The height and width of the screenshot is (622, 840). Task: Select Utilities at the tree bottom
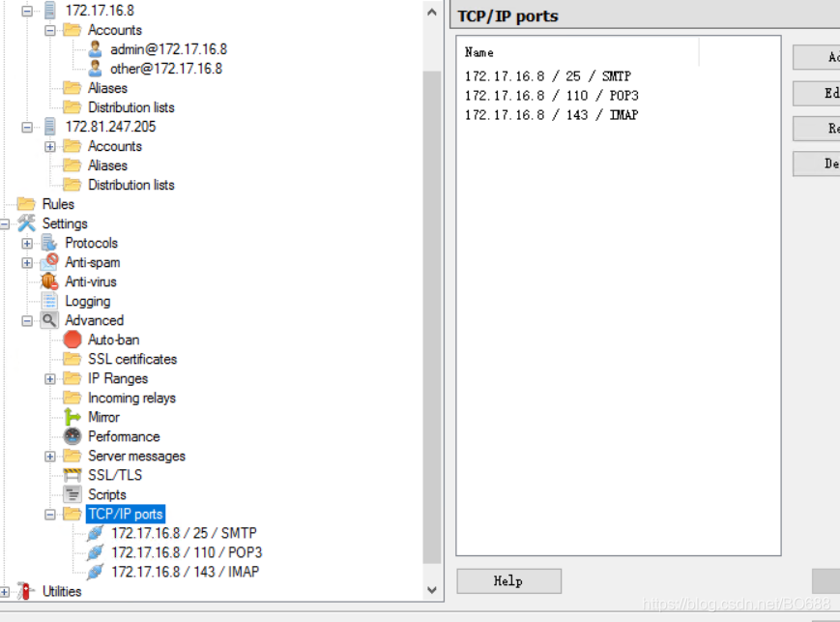click(x=63, y=591)
